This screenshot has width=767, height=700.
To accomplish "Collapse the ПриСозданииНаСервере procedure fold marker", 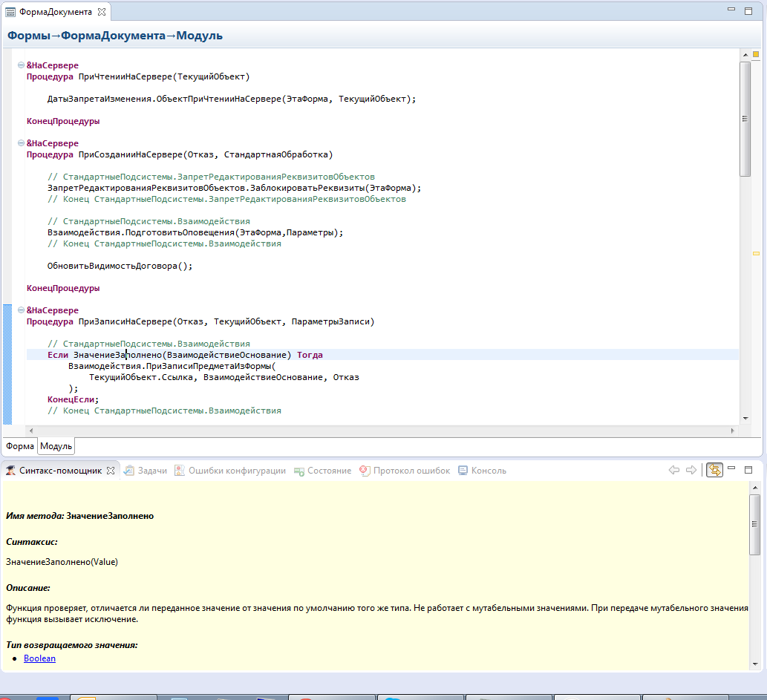I will pos(21,143).
